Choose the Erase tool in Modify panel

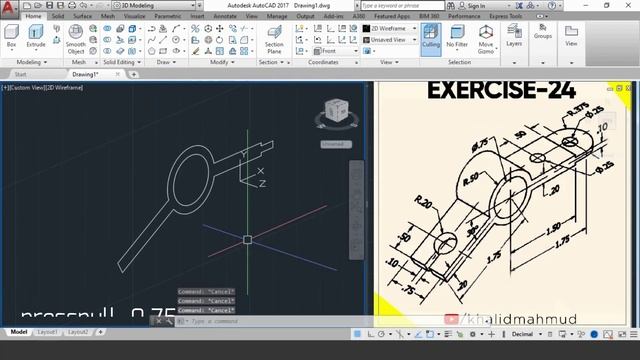pyautogui.click(x=196, y=51)
